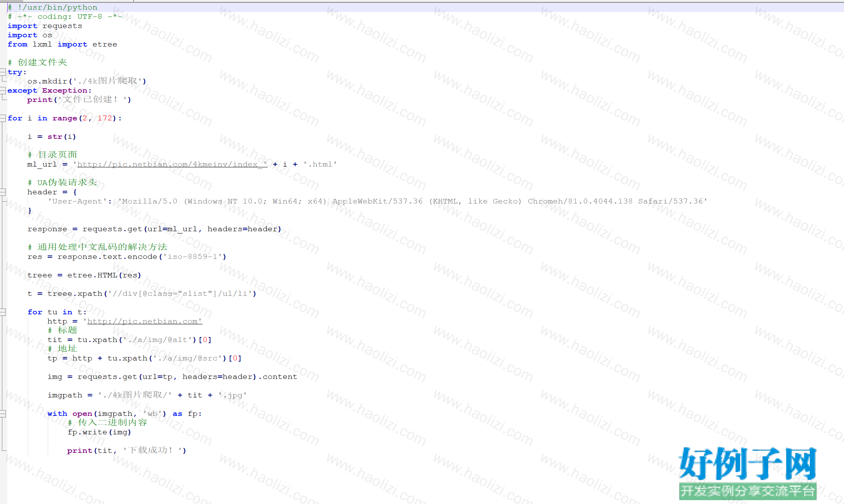Click the 'from lxml import etree' line

pyautogui.click(x=62, y=44)
